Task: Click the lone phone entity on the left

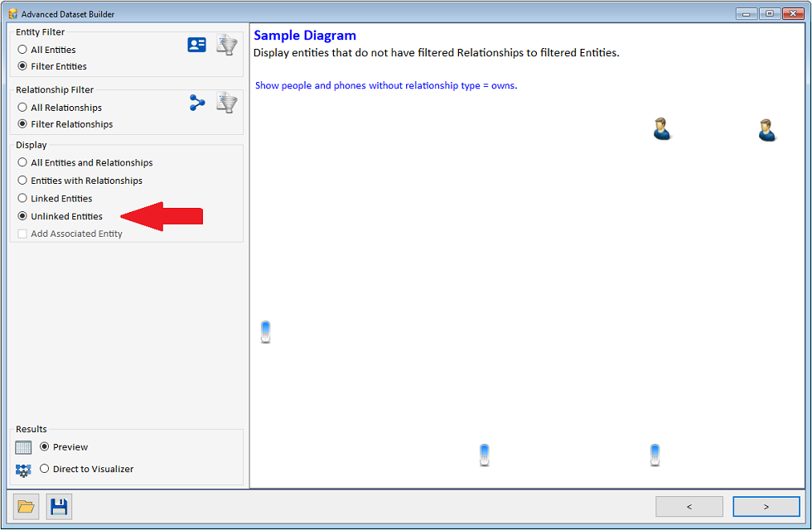Action: point(265,331)
